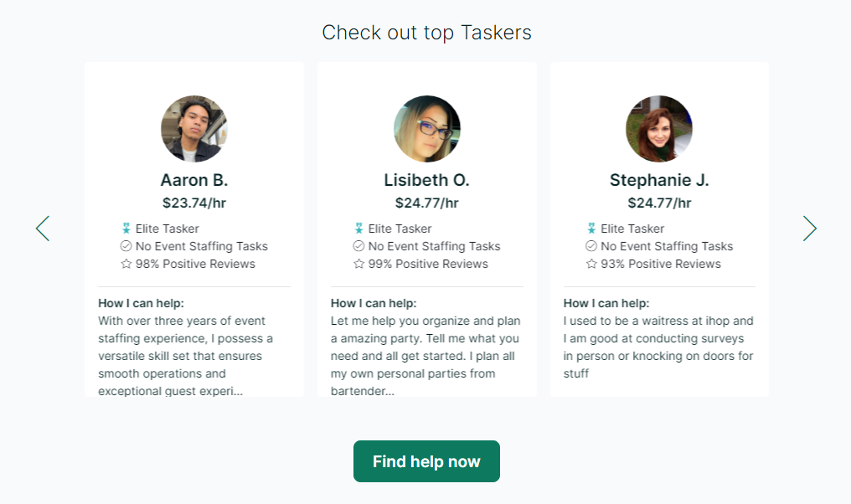Click the Elite Tasker medal icon on Aaron's card
The width and height of the screenshot is (851, 504).
pos(127,228)
